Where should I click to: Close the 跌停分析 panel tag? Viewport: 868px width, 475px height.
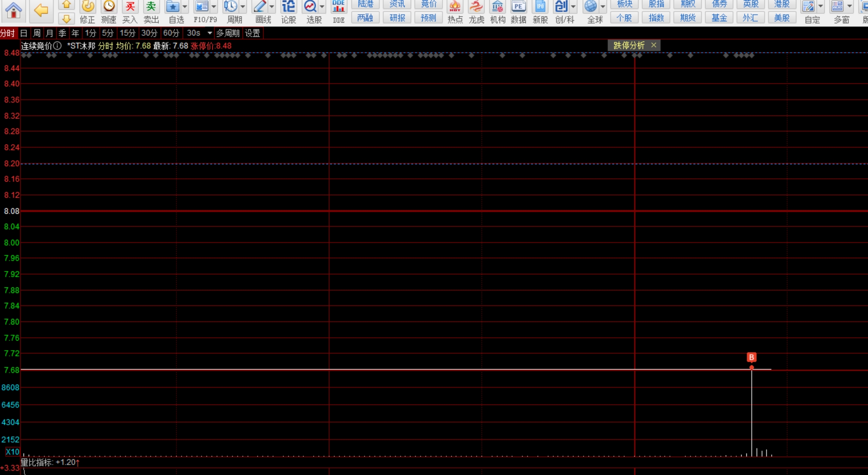pyautogui.click(x=654, y=45)
